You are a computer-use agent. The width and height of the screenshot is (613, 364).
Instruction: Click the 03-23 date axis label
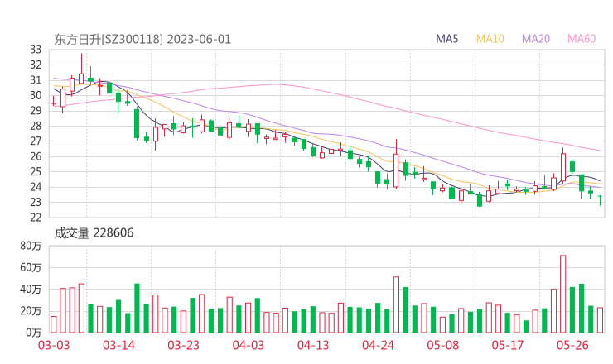tap(183, 345)
